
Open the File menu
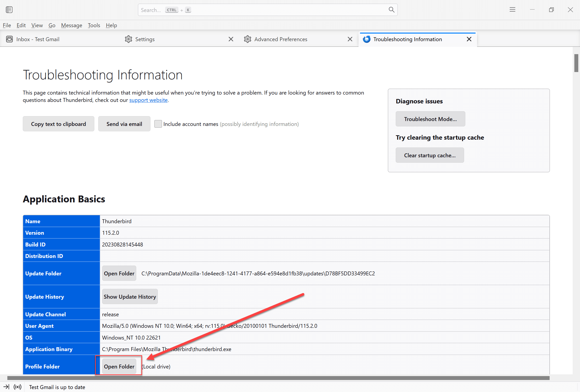pyautogui.click(x=7, y=25)
